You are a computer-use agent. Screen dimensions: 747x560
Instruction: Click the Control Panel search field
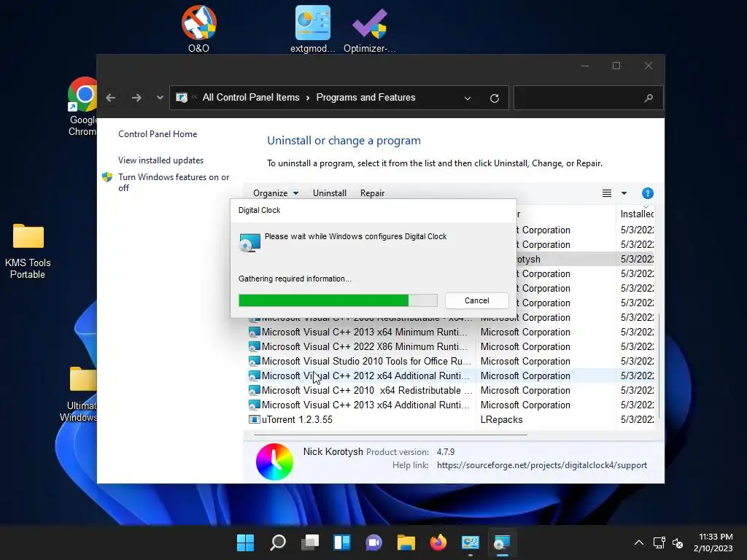pyautogui.click(x=588, y=98)
